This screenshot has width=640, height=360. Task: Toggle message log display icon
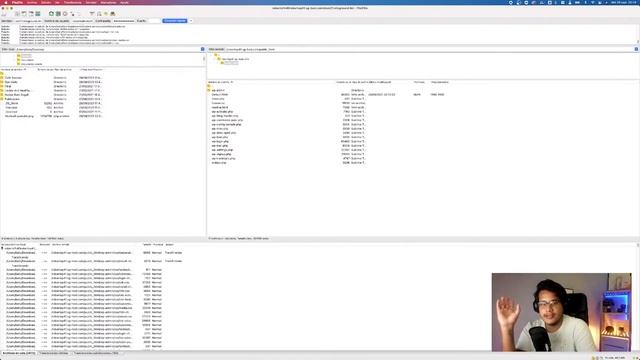coord(17,14)
